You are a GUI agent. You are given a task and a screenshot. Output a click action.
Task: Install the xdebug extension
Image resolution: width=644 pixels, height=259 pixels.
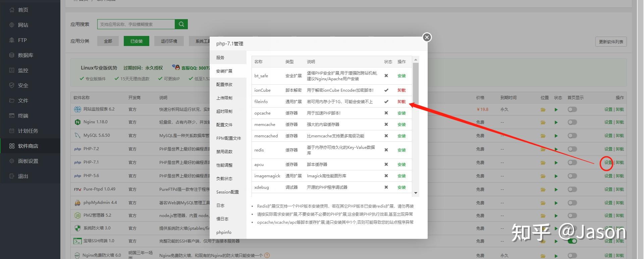pos(401,187)
